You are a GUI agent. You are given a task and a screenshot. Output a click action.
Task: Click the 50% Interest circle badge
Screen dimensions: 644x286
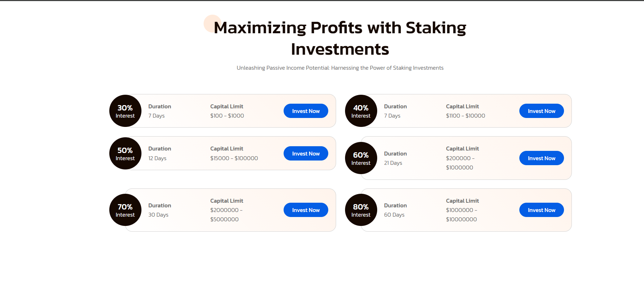point(125,153)
